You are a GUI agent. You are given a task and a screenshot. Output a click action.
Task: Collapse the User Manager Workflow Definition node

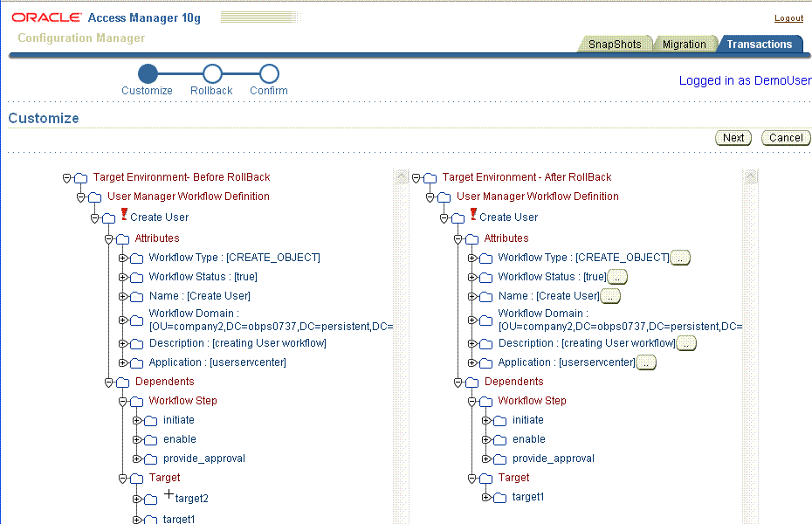coord(80,196)
